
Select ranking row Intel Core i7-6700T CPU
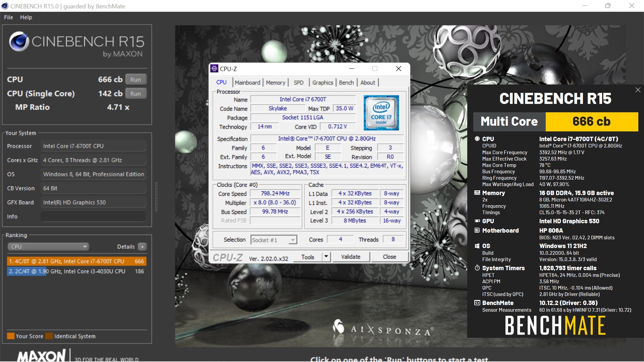76,261
